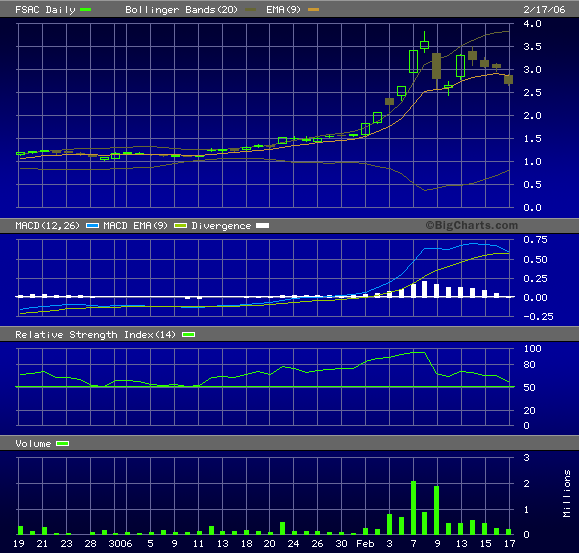The height and width of the screenshot is (553, 579).
Task: Click the 'Millions' volume axis label
Action: click(567, 494)
